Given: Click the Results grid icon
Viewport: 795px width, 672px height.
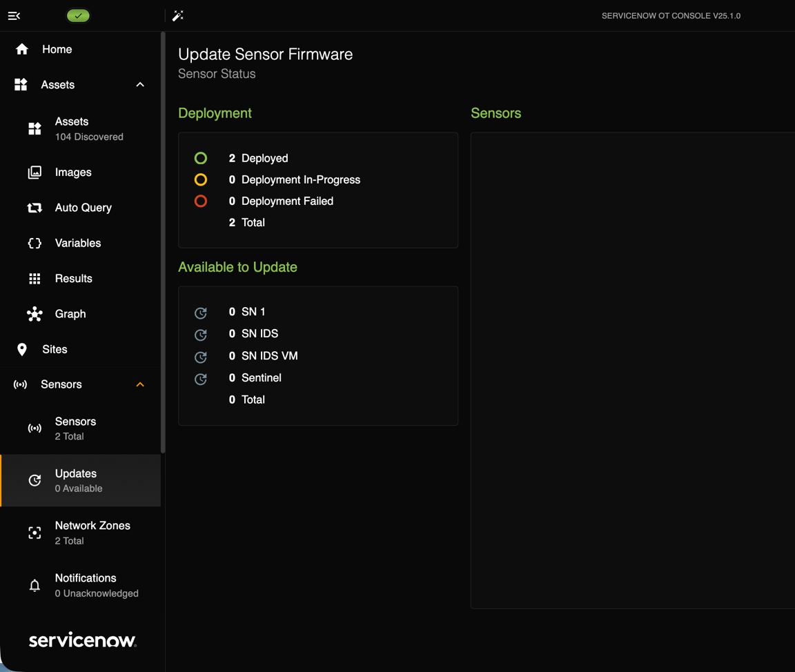Looking at the screenshot, I should 35,279.
